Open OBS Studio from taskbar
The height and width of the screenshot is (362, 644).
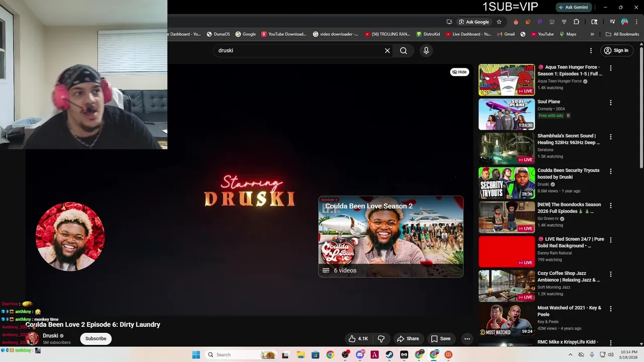click(x=345, y=354)
